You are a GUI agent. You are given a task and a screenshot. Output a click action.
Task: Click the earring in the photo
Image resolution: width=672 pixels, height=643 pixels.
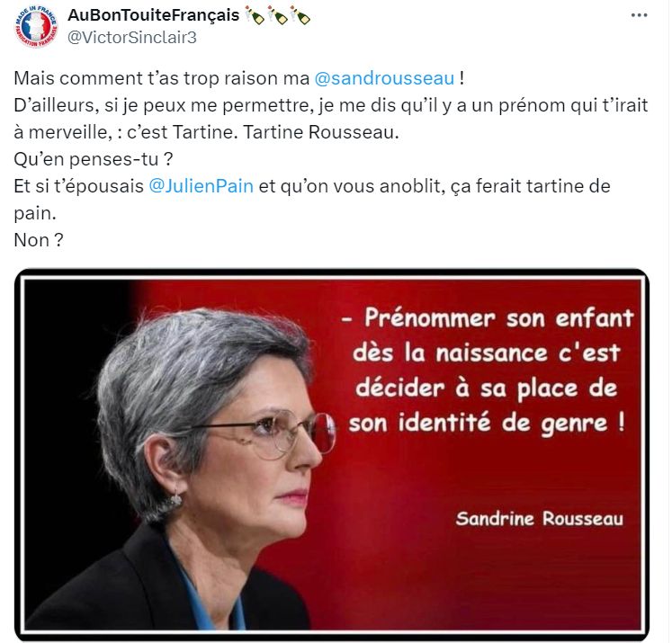click(175, 500)
